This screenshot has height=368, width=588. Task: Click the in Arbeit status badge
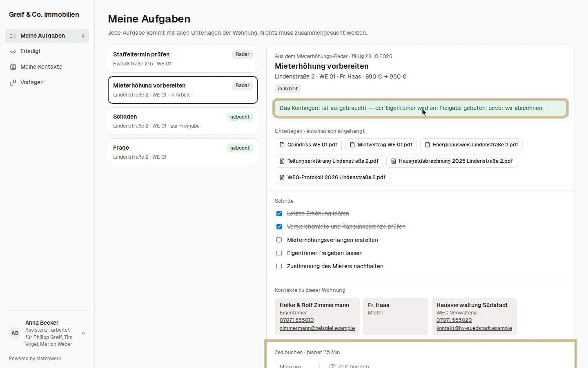(288, 89)
